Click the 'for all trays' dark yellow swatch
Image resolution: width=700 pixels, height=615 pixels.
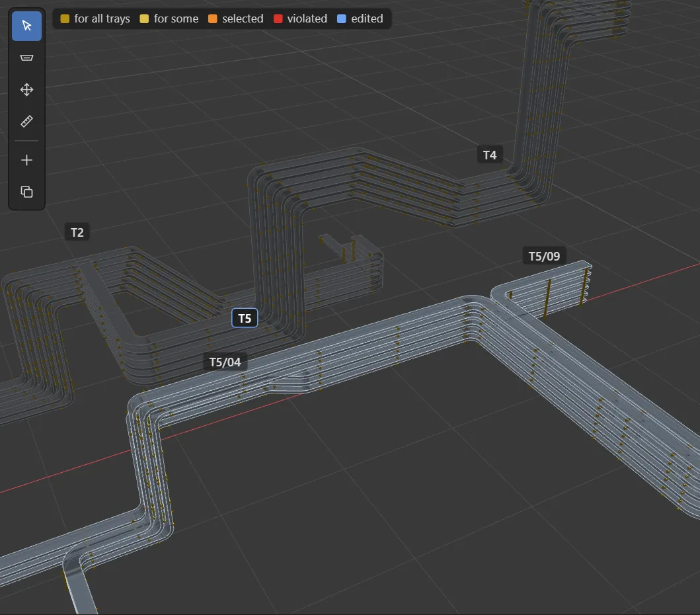click(65, 19)
